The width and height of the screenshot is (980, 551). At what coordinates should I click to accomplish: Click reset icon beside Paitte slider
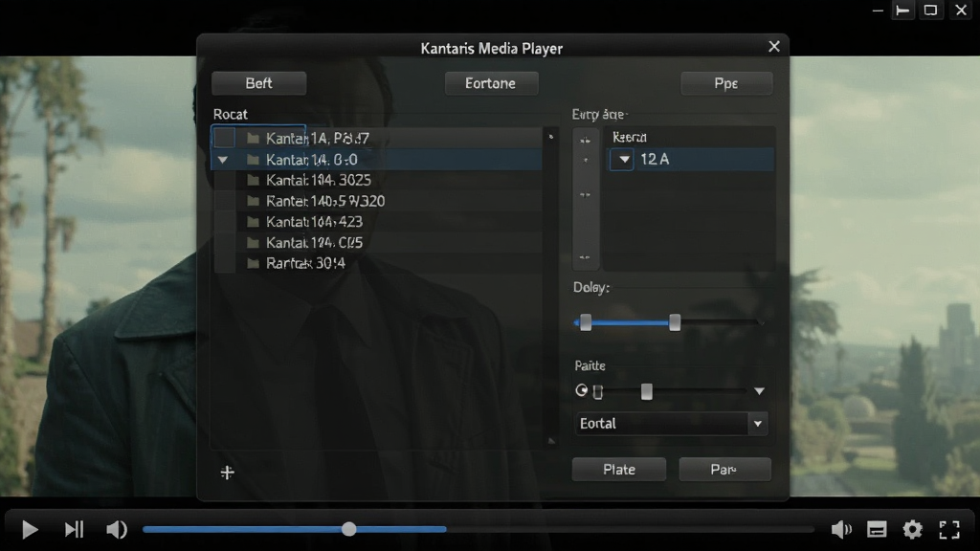pos(581,390)
